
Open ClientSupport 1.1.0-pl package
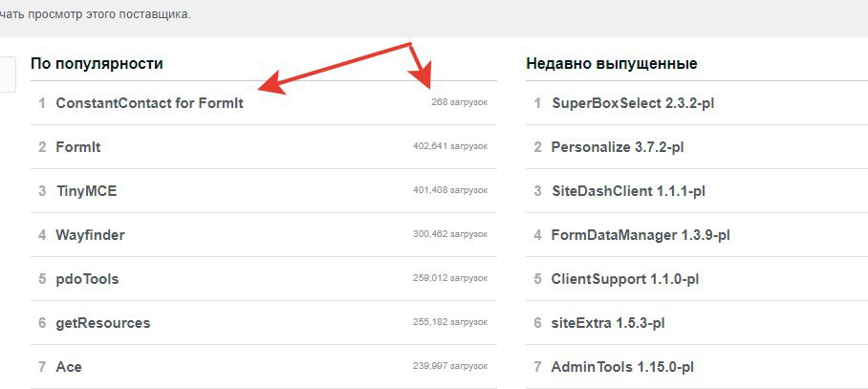(625, 279)
